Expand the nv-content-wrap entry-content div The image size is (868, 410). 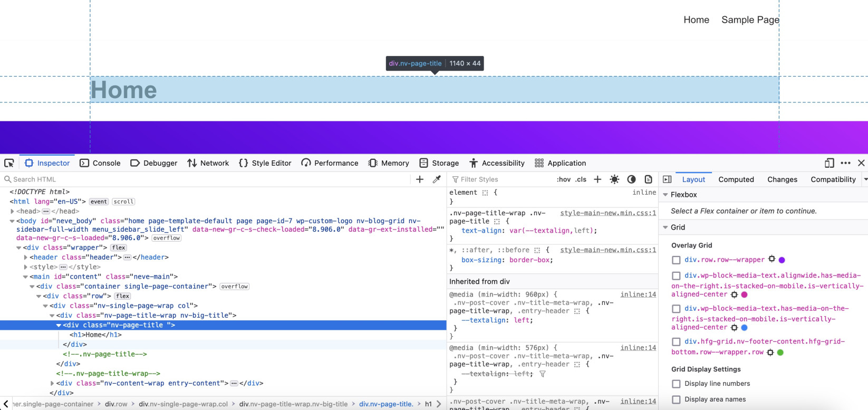pos(52,384)
